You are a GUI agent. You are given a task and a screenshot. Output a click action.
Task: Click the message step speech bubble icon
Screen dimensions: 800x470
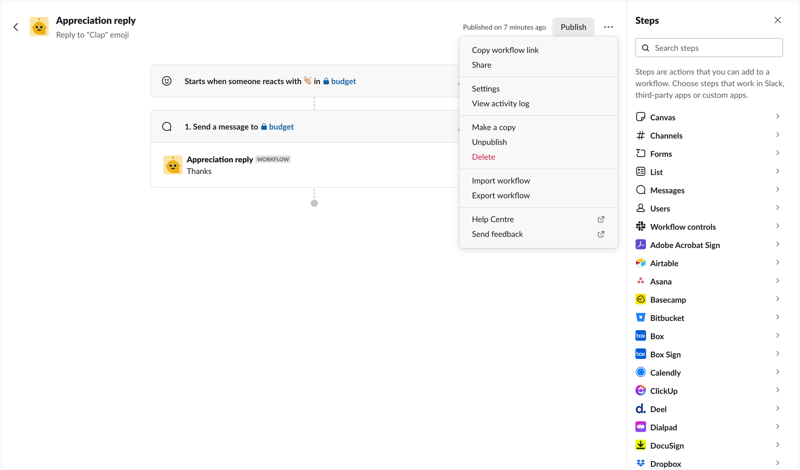pyautogui.click(x=167, y=127)
